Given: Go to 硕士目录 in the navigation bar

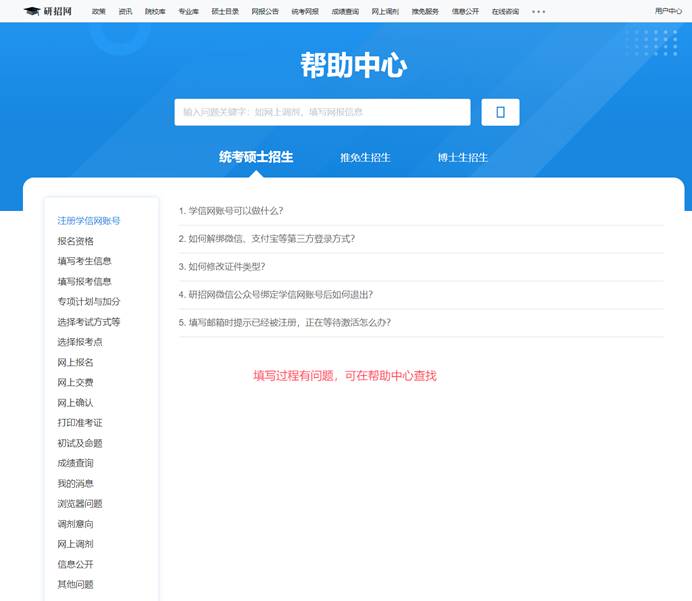Looking at the screenshot, I should [x=226, y=12].
